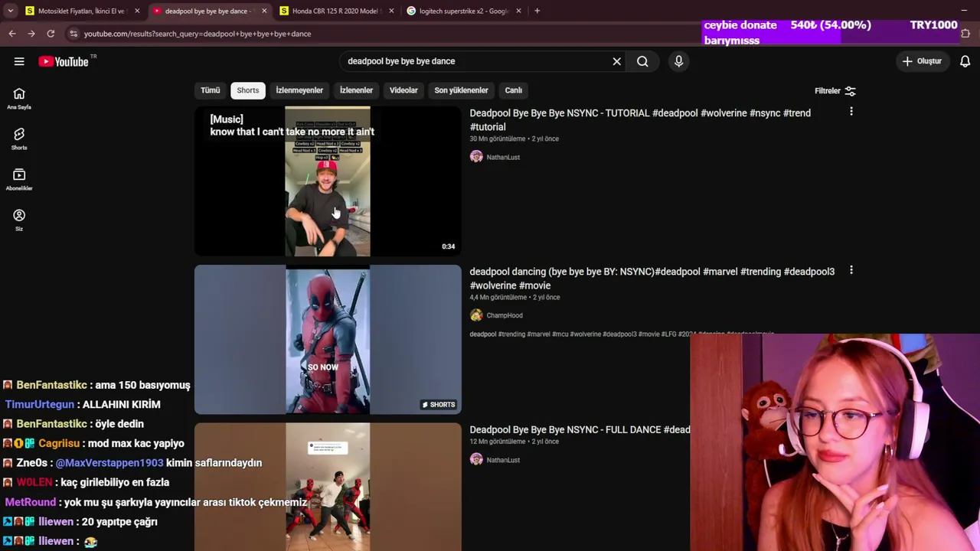Run search with magnifier button

click(642, 61)
